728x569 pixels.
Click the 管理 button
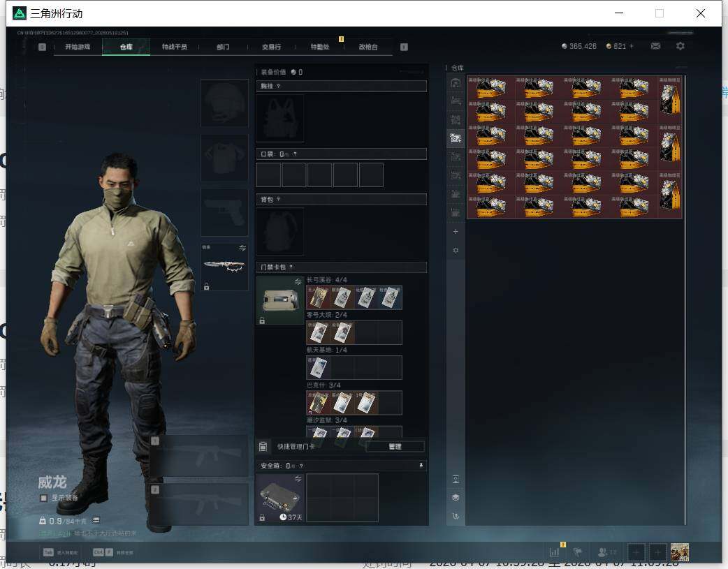[x=395, y=447]
